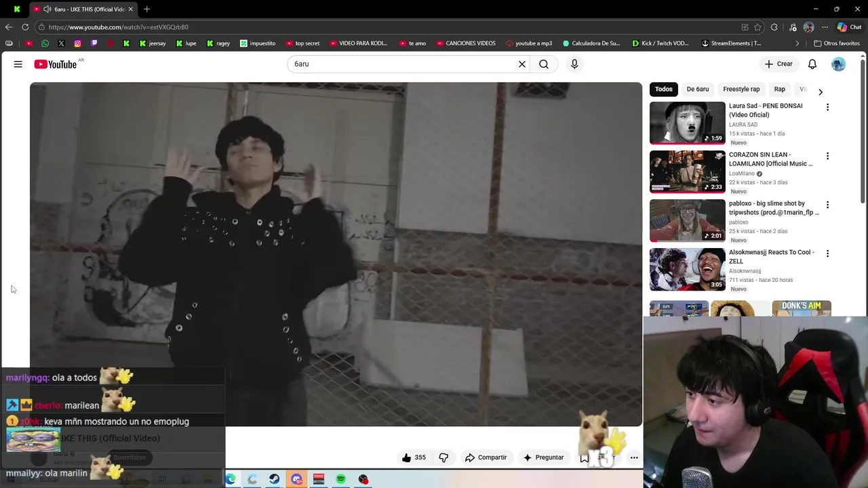Open the WhatsApp bookmark icon
The image size is (868, 488).
tap(45, 43)
